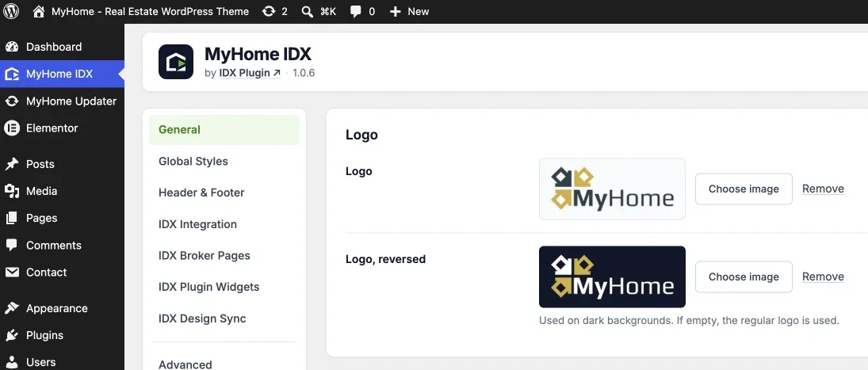Select the General settings tab
Viewport: 868px width, 370px height.
click(224, 130)
